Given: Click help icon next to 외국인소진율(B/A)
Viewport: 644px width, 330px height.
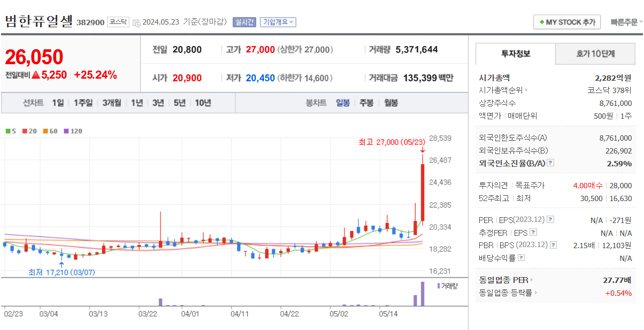Looking at the screenshot, I should click(x=550, y=163).
